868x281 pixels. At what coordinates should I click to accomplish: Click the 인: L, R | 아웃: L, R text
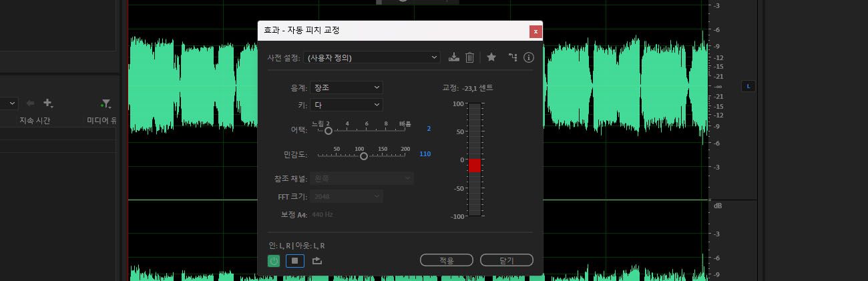pyautogui.click(x=296, y=246)
